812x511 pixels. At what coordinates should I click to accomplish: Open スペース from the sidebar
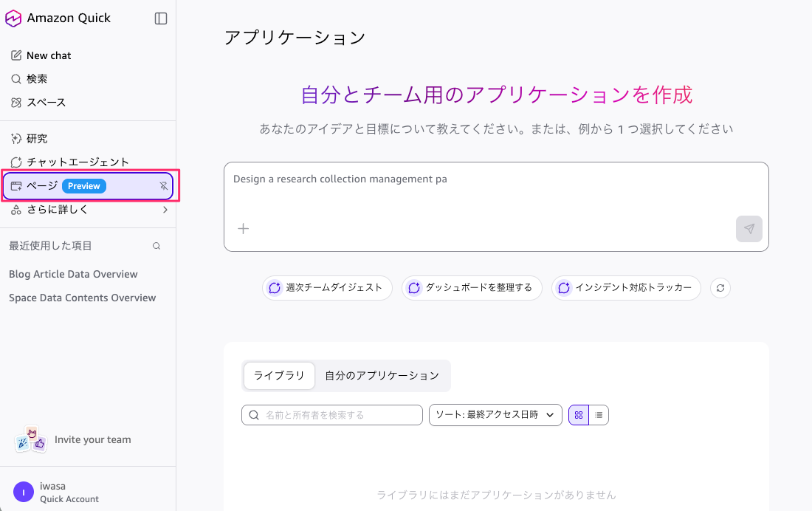pos(16,102)
